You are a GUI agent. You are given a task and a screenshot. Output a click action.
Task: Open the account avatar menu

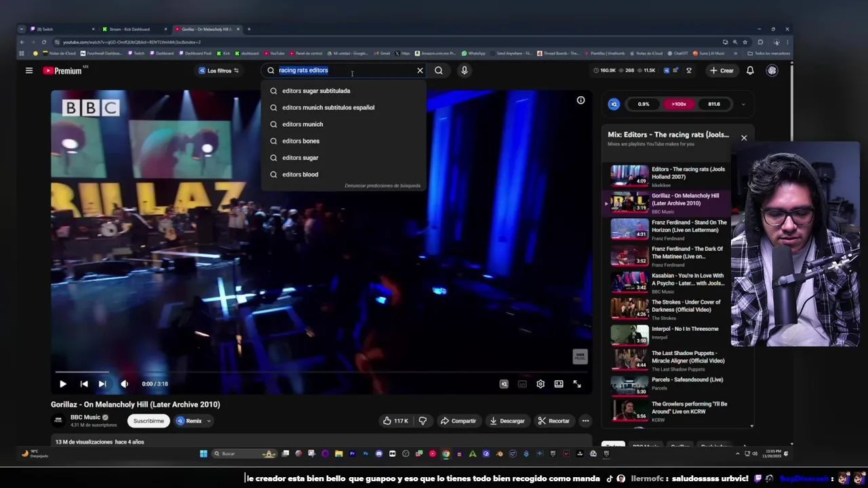pyautogui.click(x=772, y=70)
